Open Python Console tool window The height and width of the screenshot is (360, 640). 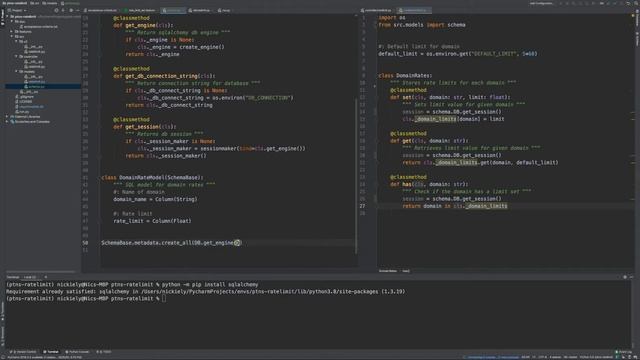coord(77,351)
